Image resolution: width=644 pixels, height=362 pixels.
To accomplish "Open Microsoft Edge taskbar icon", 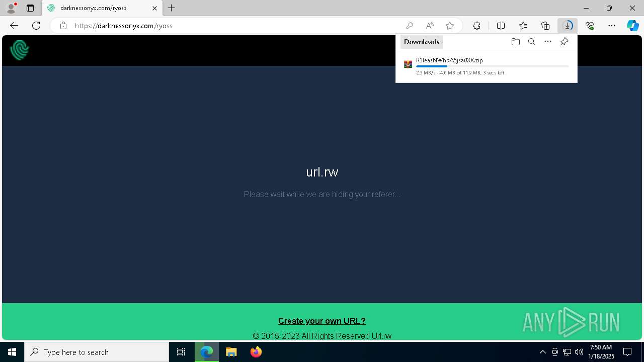I will tap(207, 352).
